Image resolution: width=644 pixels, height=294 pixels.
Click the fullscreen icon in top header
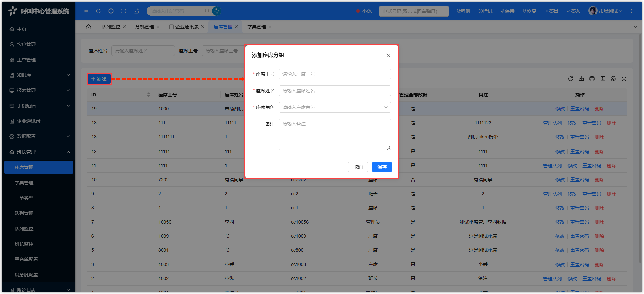click(124, 11)
